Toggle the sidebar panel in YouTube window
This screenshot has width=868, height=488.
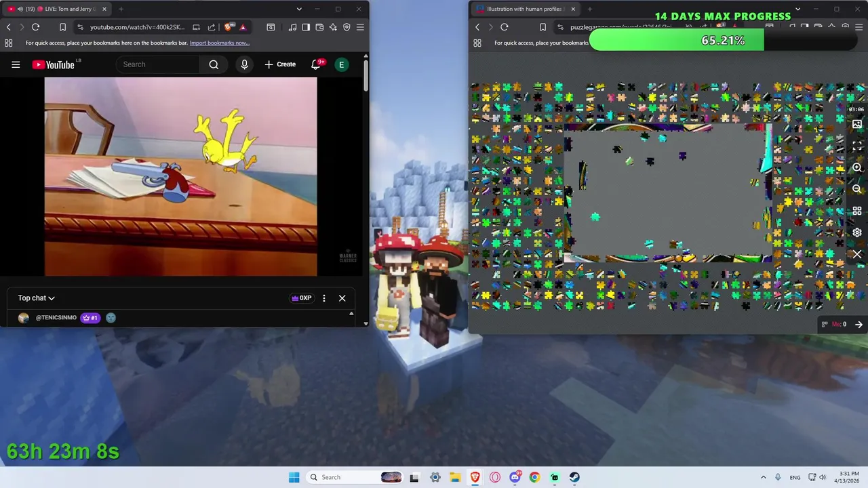[306, 27]
